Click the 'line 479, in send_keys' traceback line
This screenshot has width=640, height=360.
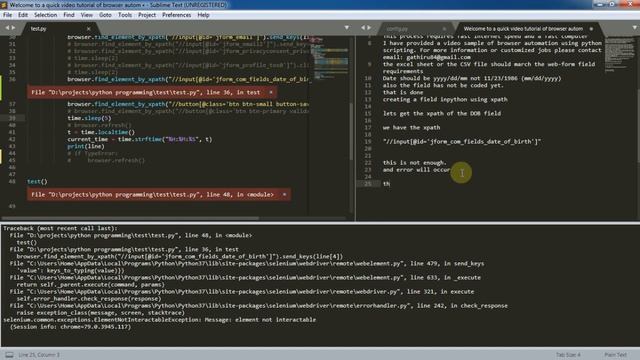tap(247, 264)
